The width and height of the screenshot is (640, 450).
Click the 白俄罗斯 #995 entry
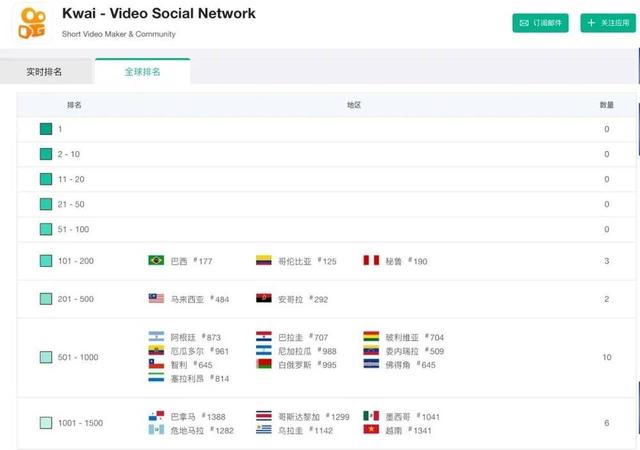point(307,365)
